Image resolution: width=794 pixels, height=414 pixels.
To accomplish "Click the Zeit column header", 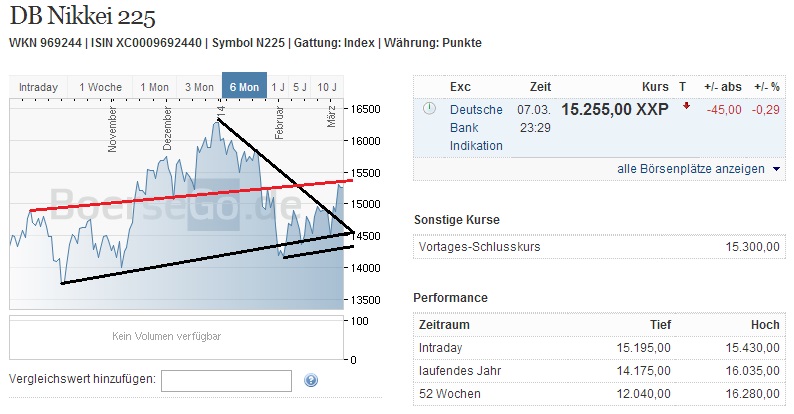I will pyautogui.click(x=540, y=86).
